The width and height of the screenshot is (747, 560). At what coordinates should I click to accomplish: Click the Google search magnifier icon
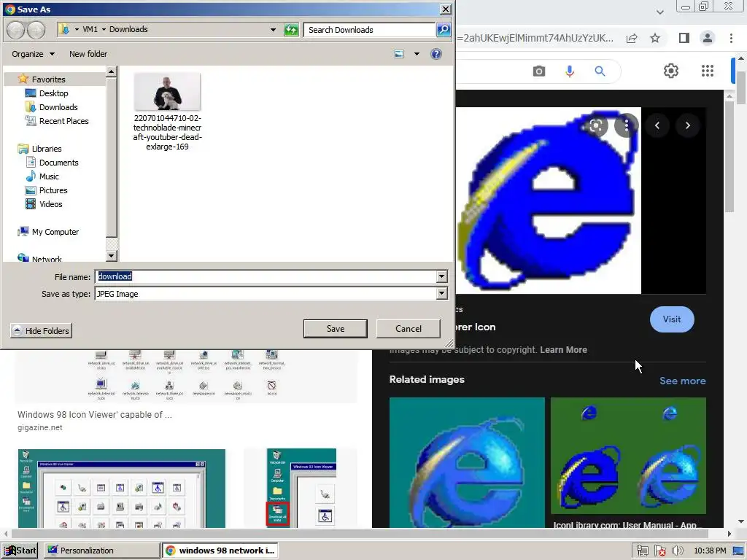tap(600, 71)
